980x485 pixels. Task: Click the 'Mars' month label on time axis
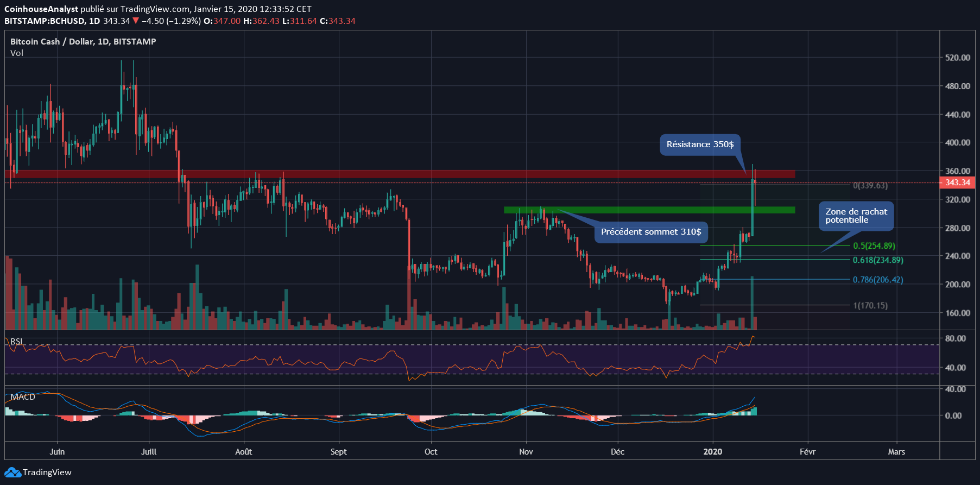tap(896, 452)
